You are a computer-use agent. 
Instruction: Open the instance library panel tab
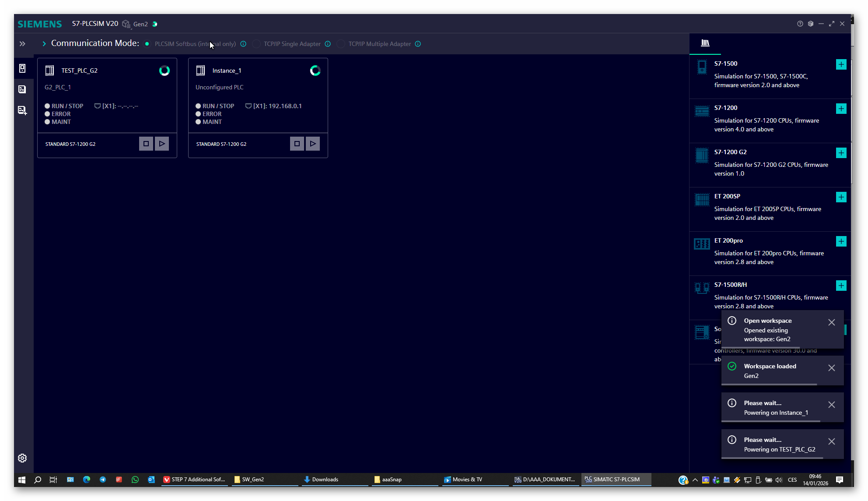pyautogui.click(x=705, y=43)
